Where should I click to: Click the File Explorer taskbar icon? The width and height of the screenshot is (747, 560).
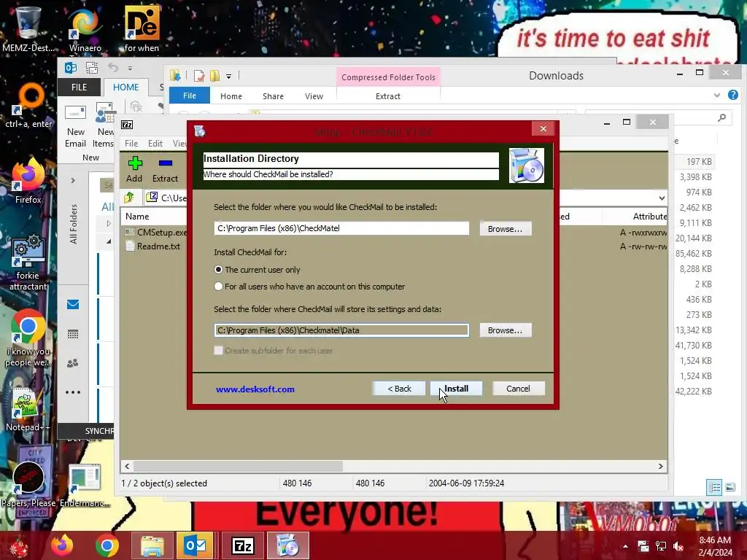152,545
